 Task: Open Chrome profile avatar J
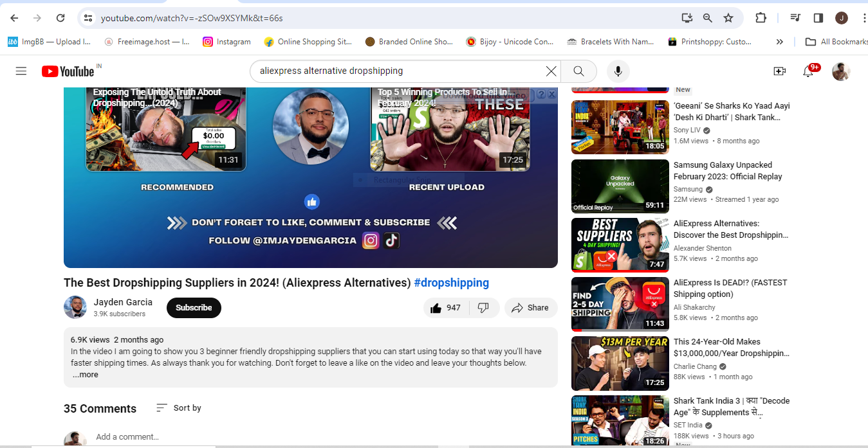click(x=841, y=18)
